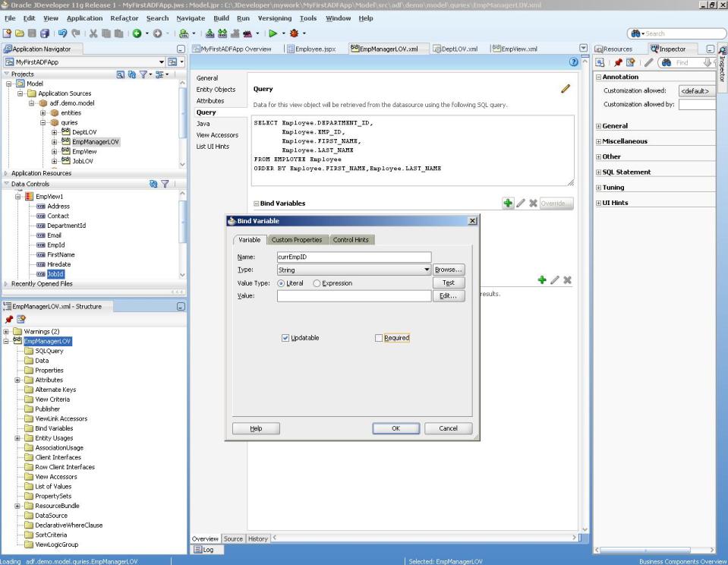Viewport: 728px width, 565px height.
Task: Click the Undo toolbar icon
Action: (63, 33)
